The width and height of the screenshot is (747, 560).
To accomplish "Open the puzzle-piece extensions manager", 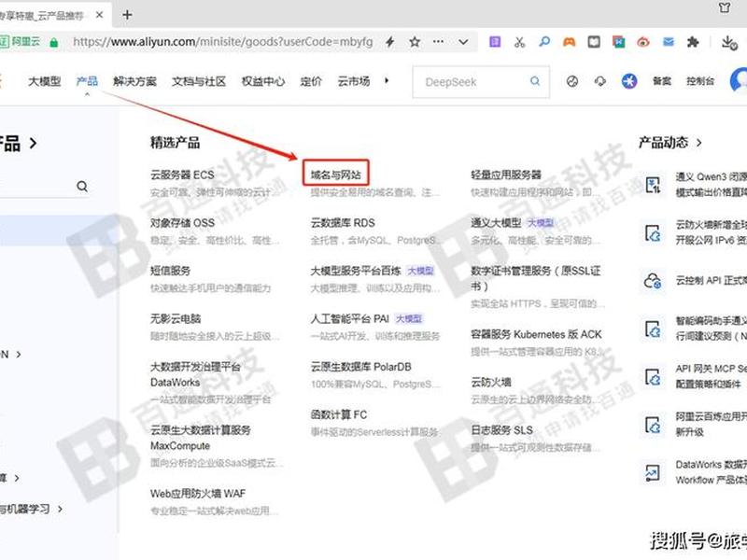I will (693, 42).
